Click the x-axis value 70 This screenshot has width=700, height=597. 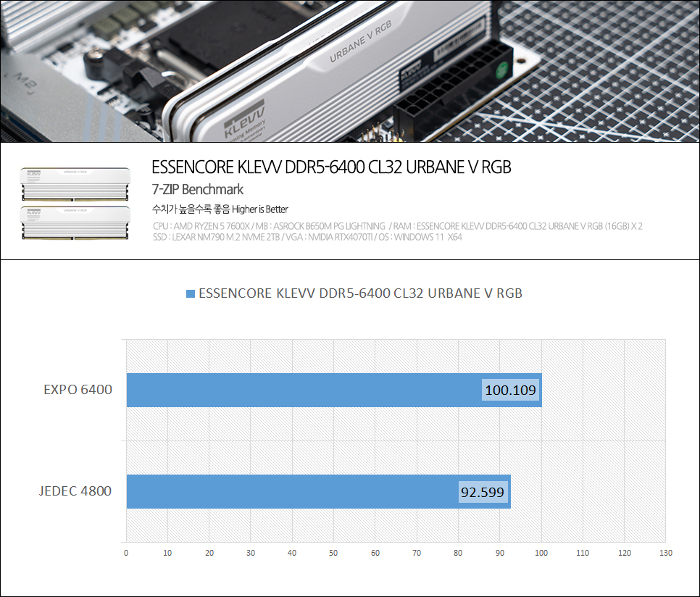[417, 553]
